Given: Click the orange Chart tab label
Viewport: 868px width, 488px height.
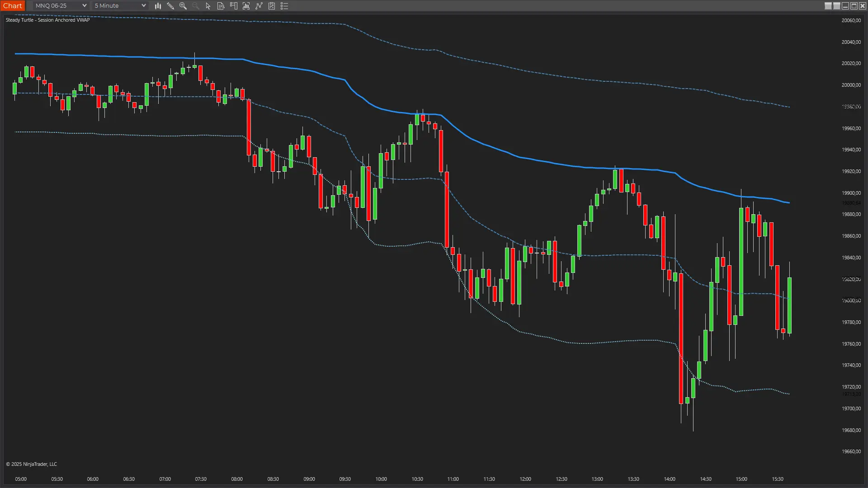Looking at the screenshot, I should point(12,6).
